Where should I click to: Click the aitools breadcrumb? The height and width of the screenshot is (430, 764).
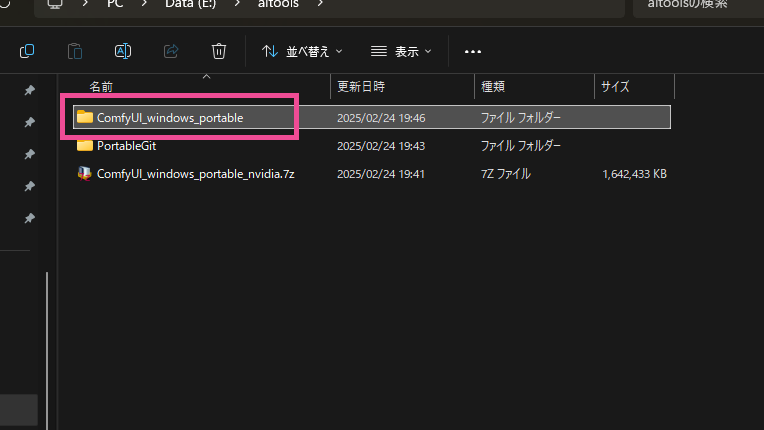(278, 4)
